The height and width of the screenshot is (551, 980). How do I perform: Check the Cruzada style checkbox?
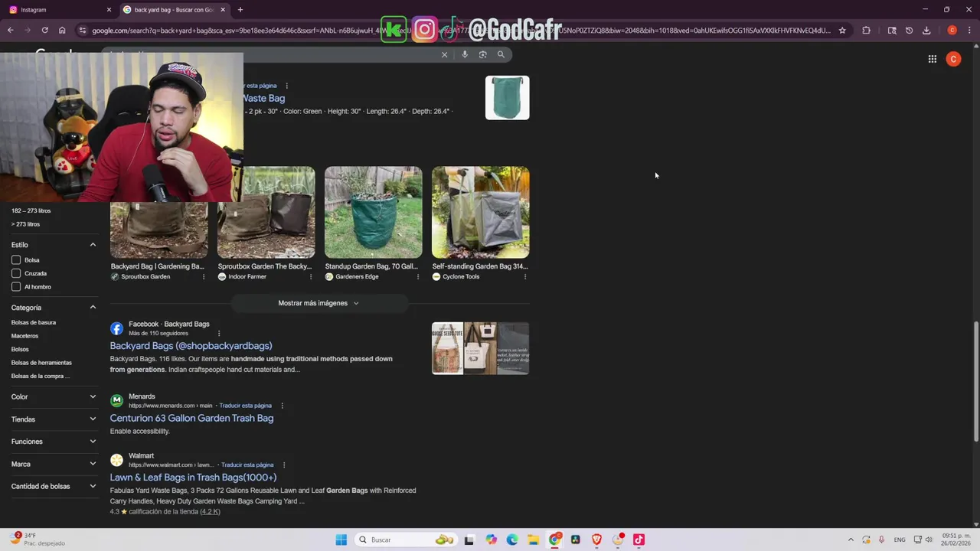[16, 273]
